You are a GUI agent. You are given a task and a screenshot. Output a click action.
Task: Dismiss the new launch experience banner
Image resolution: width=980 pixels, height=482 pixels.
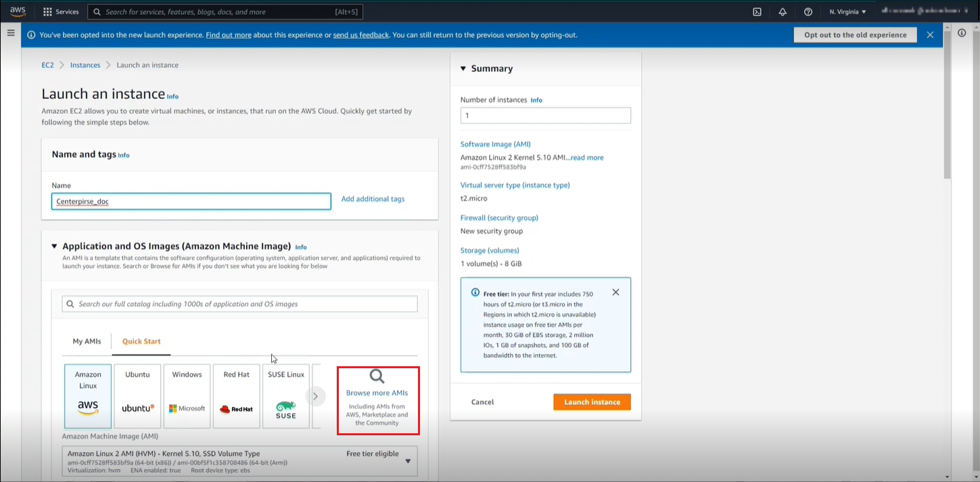point(930,35)
